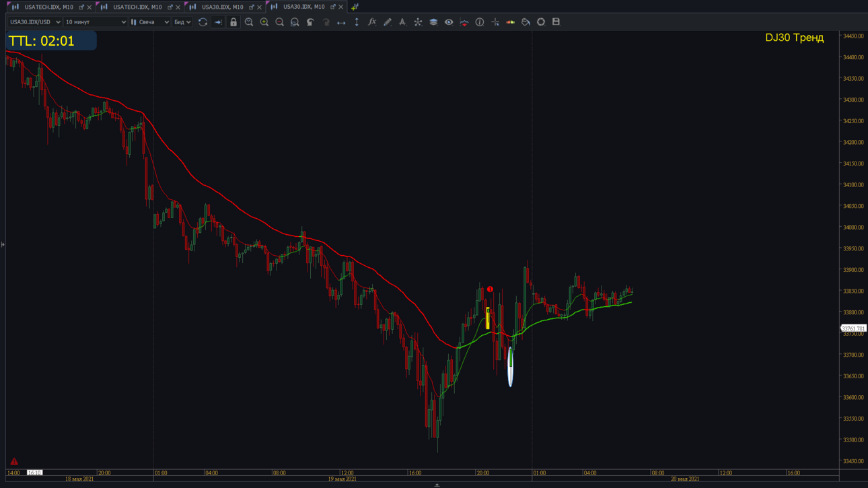Click the '19 мая 2021' date label
868x488 pixels.
pos(342,479)
